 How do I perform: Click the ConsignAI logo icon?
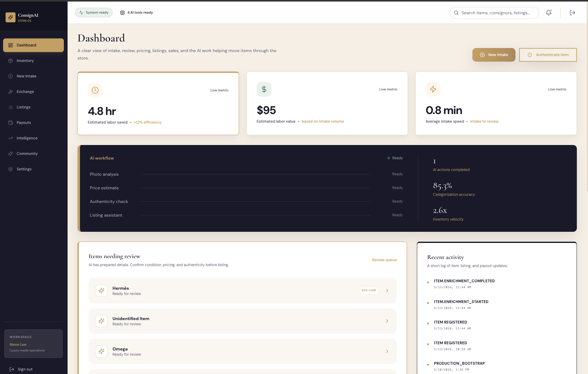pos(11,17)
